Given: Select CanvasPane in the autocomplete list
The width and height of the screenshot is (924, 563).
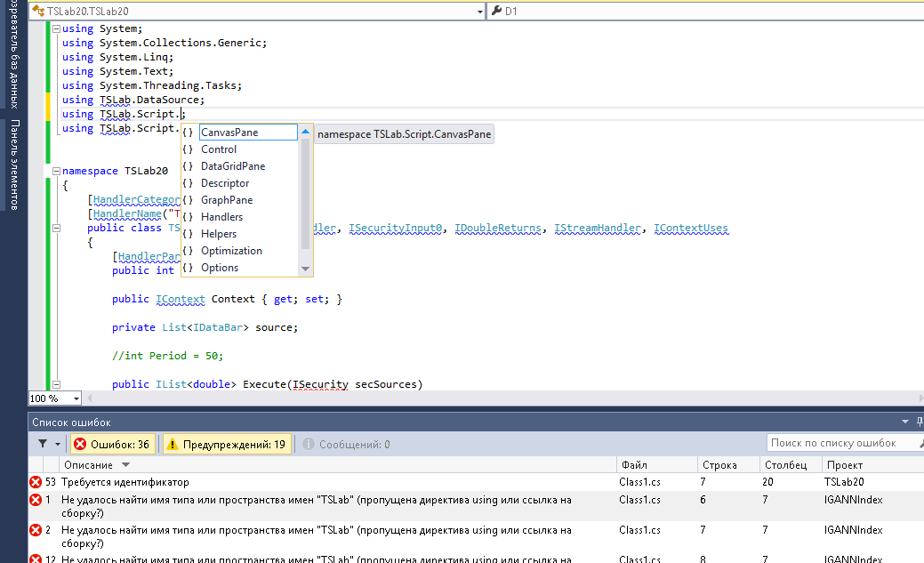Looking at the screenshot, I should point(229,133).
